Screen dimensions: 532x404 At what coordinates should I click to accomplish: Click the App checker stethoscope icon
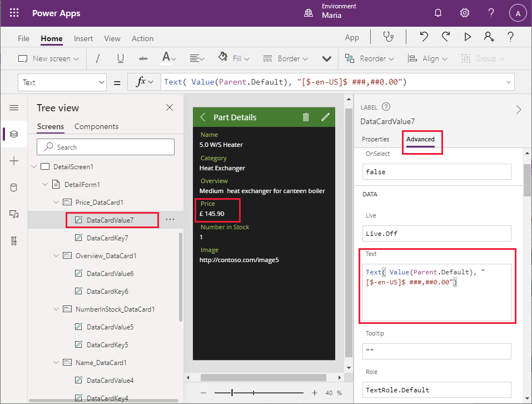click(389, 37)
